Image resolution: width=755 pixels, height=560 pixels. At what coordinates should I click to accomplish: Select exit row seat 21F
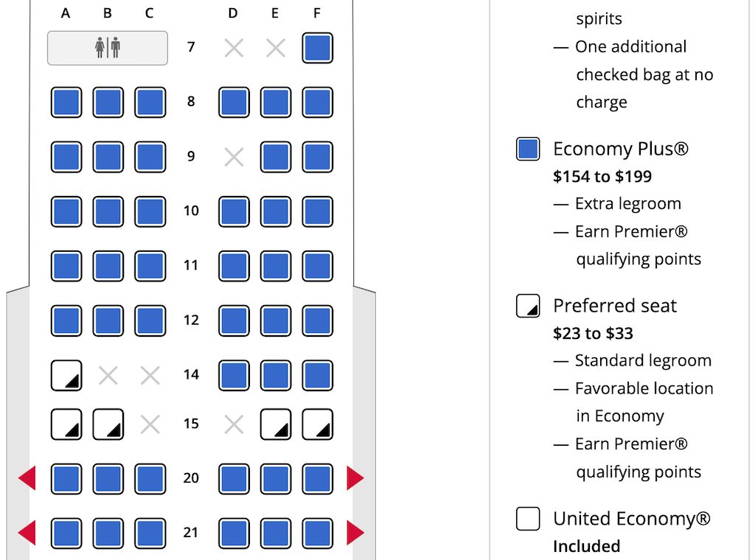tap(317, 533)
